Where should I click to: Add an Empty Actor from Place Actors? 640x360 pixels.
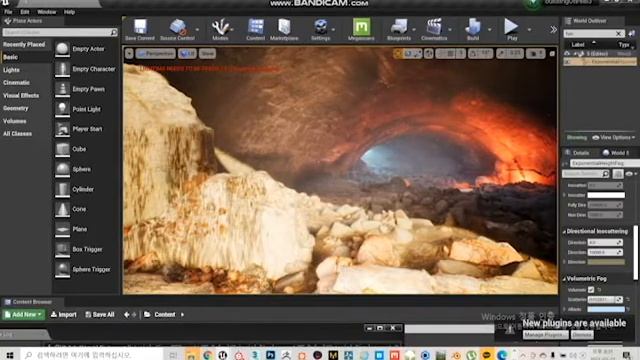(85, 49)
